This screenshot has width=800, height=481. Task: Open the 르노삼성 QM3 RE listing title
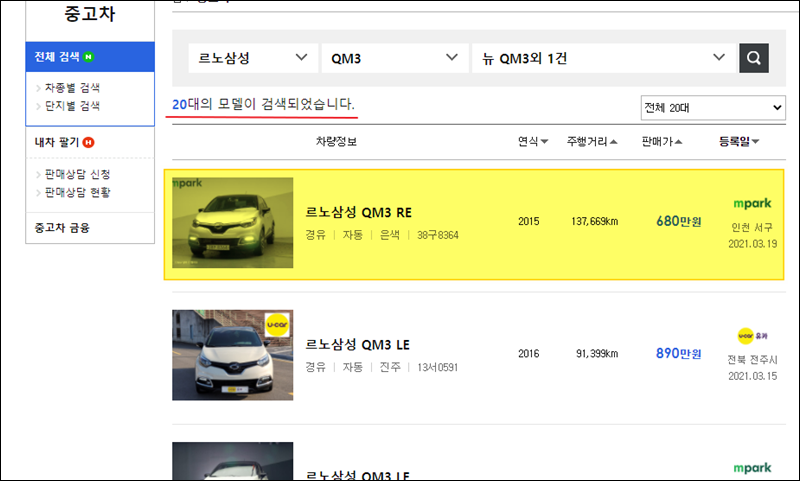click(358, 212)
